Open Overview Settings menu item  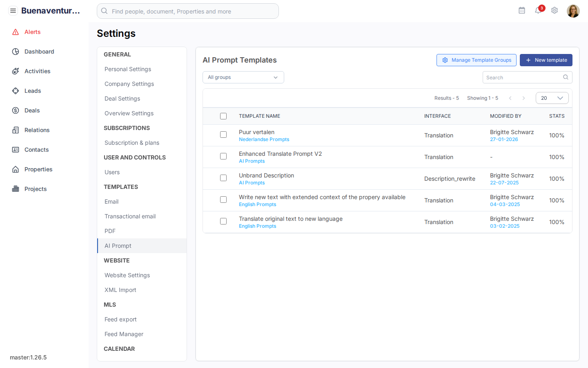point(142,113)
